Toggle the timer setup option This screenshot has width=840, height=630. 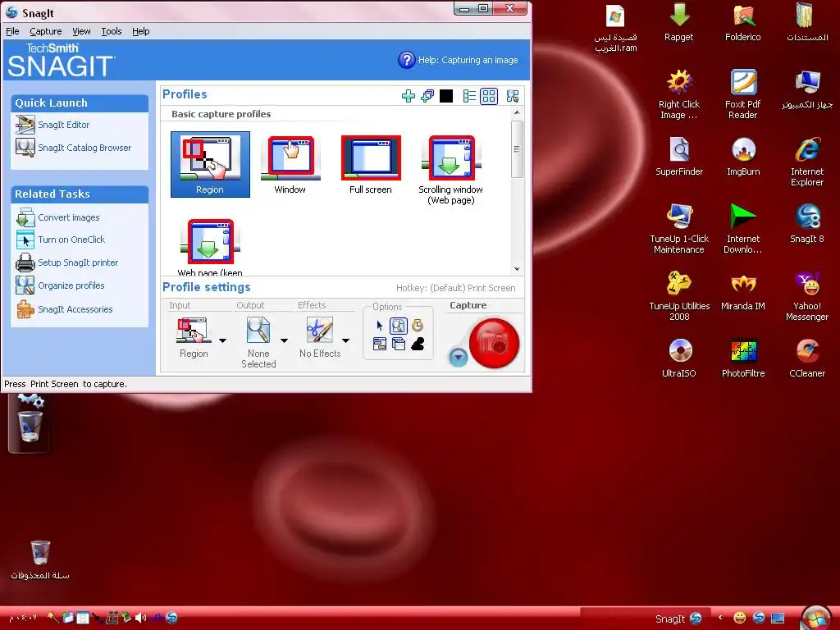(x=418, y=325)
